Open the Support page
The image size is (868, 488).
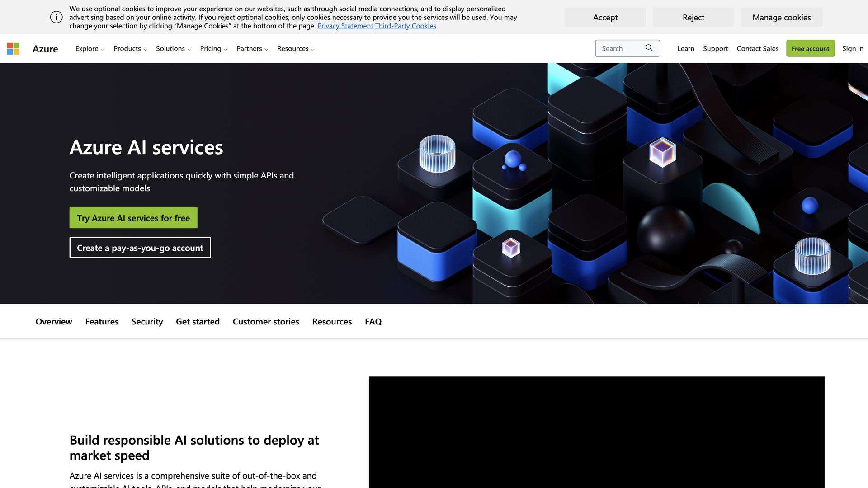coord(715,48)
